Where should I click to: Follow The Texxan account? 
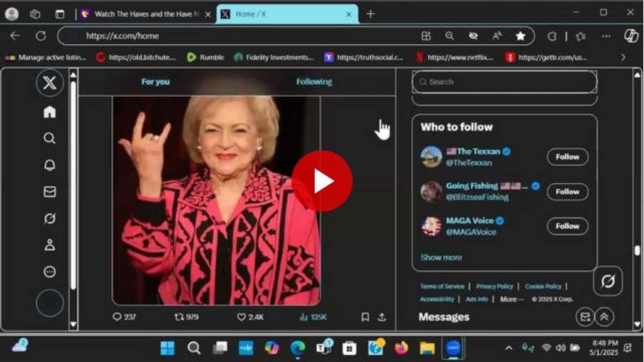[567, 157]
